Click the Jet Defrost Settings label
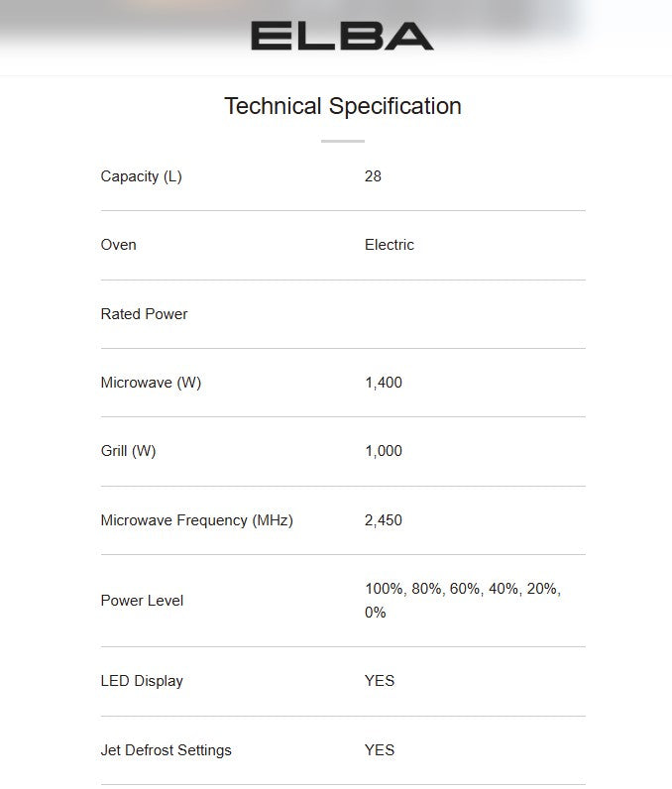Image resolution: width=672 pixels, height=789 pixels. (x=166, y=750)
